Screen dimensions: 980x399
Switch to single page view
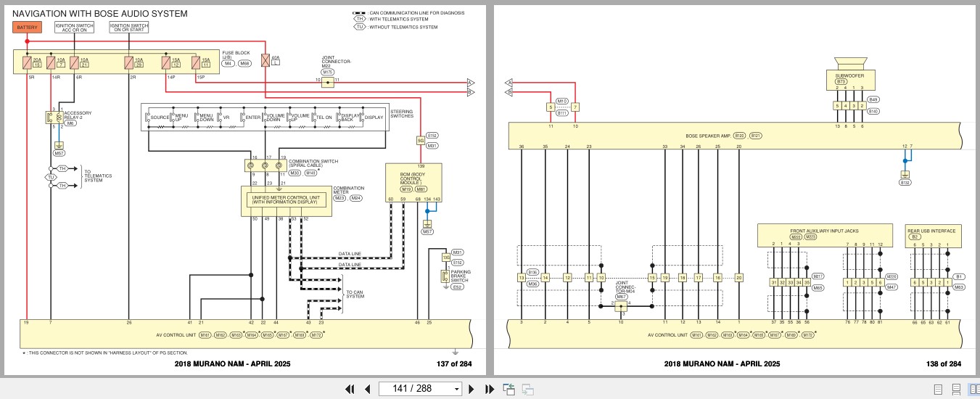point(938,390)
